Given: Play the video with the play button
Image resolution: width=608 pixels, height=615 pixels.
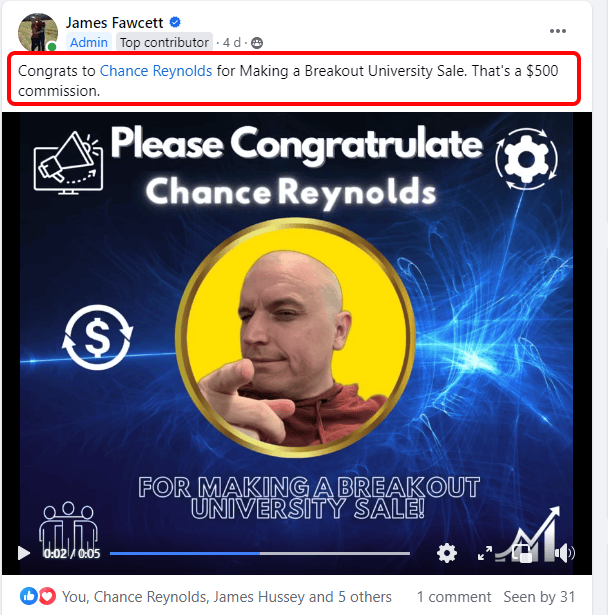Looking at the screenshot, I should (x=24, y=553).
